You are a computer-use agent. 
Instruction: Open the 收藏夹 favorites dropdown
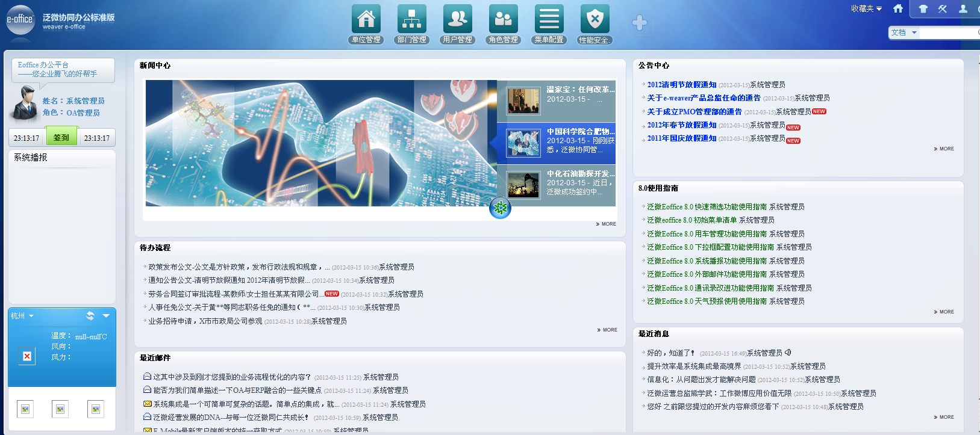click(x=866, y=8)
